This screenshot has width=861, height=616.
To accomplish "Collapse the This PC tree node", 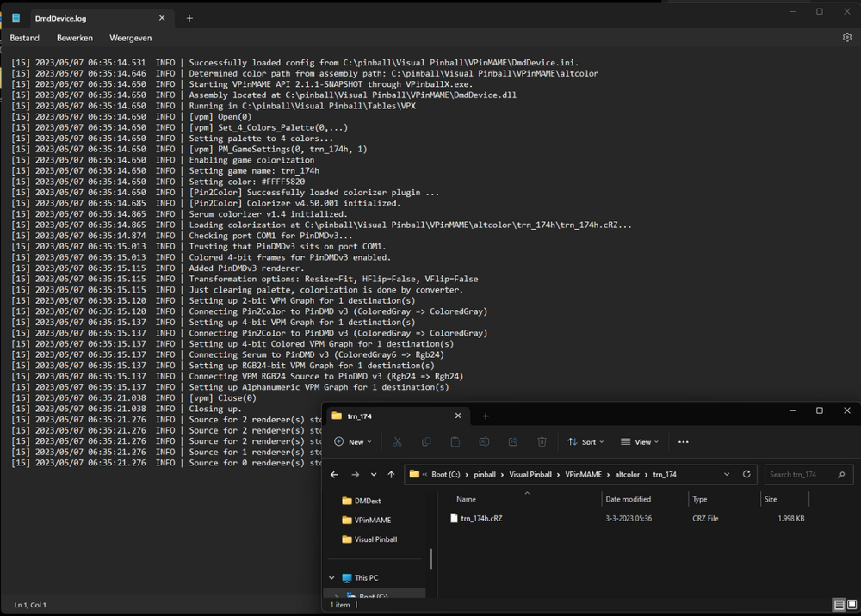I will tap(331, 577).
